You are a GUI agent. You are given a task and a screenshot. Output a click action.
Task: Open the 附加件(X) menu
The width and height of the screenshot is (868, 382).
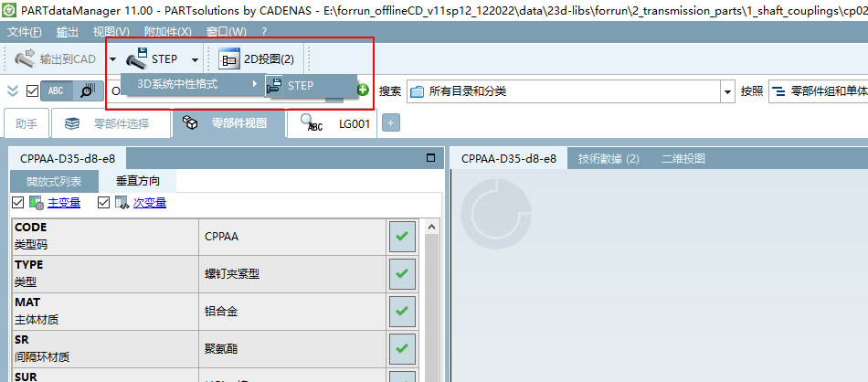[167, 32]
